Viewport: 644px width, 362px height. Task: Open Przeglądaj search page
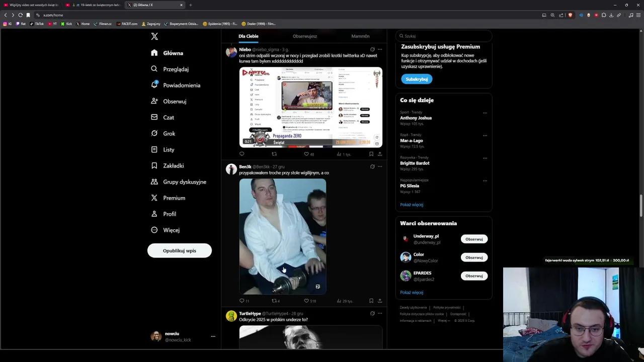pyautogui.click(x=170, y=69)
